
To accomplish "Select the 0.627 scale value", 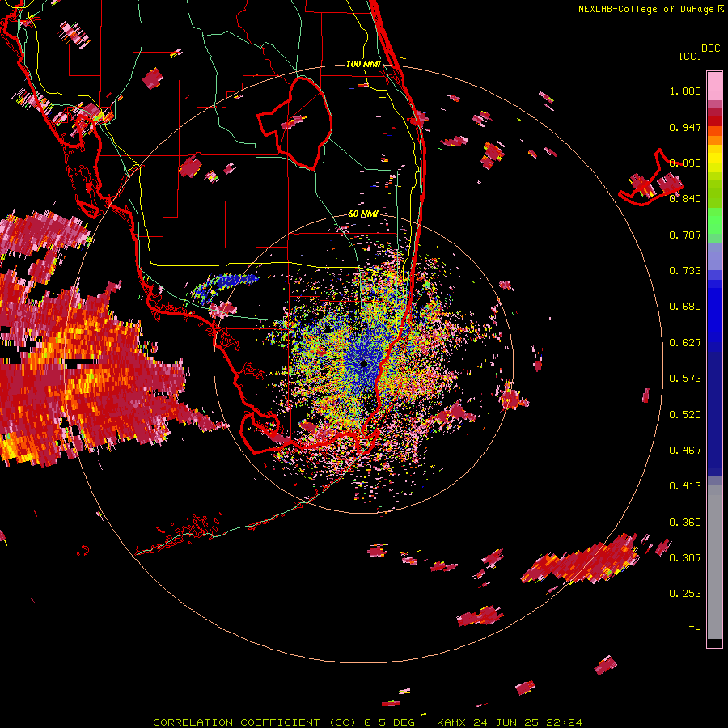I will pyautogui.click(x=685, y=343).
